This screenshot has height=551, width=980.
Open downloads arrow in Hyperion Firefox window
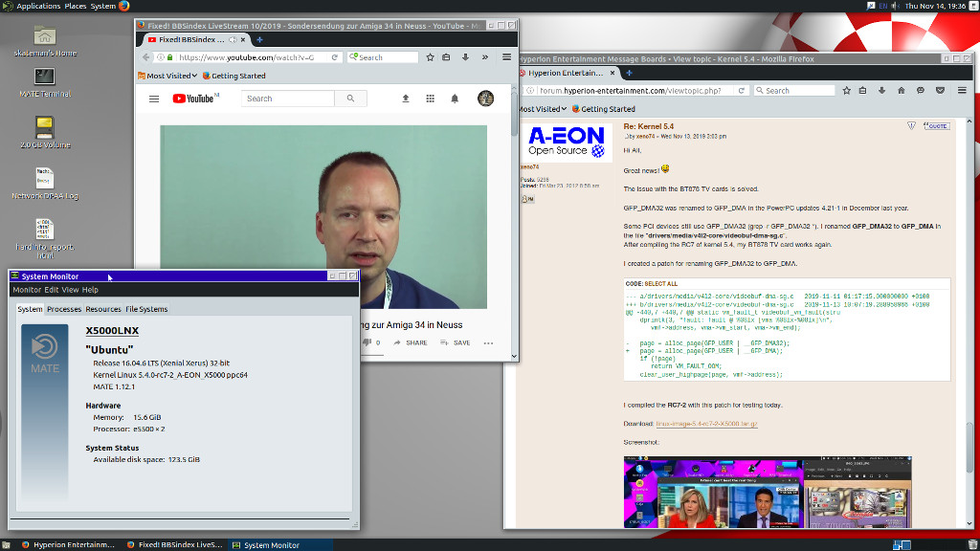(x=881, y=90)
